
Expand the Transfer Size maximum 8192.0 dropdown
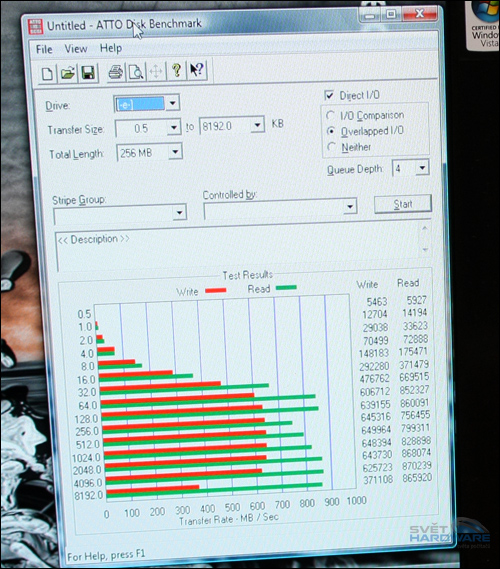point(258,126)
